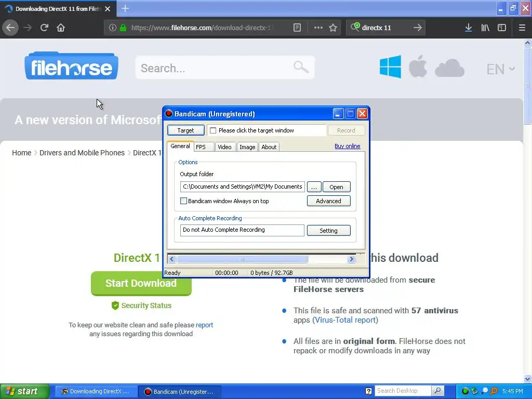Viewport: 532px width, 399px height.
Task: Open the Do not Auto Complete Recording field
Action: tap(242, 230)
